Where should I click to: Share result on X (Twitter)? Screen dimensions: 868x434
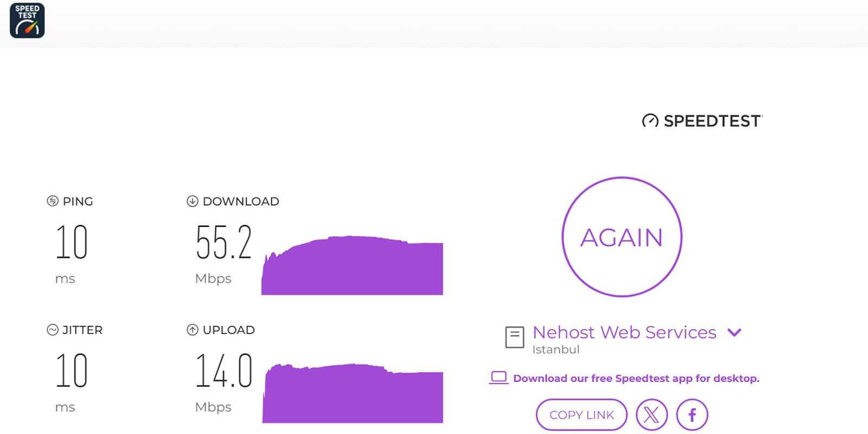point(652,415)
